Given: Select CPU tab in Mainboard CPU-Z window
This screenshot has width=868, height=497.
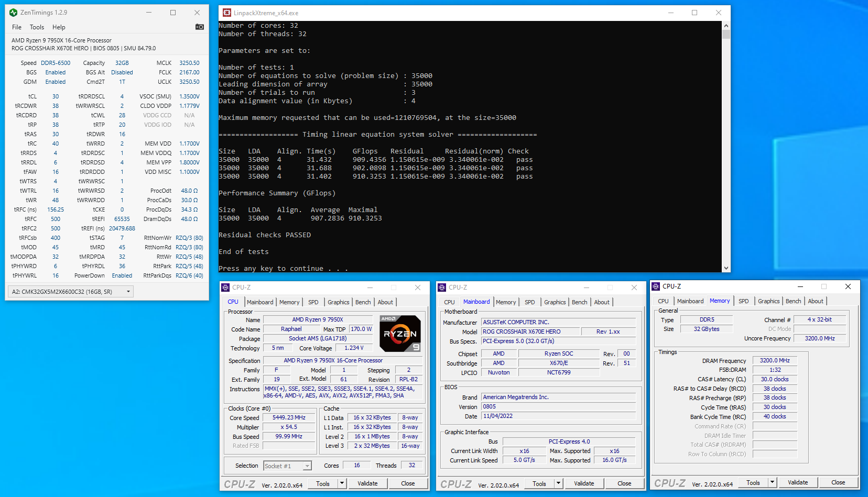Looking at the screenshot, I should (x=450, y=302).
